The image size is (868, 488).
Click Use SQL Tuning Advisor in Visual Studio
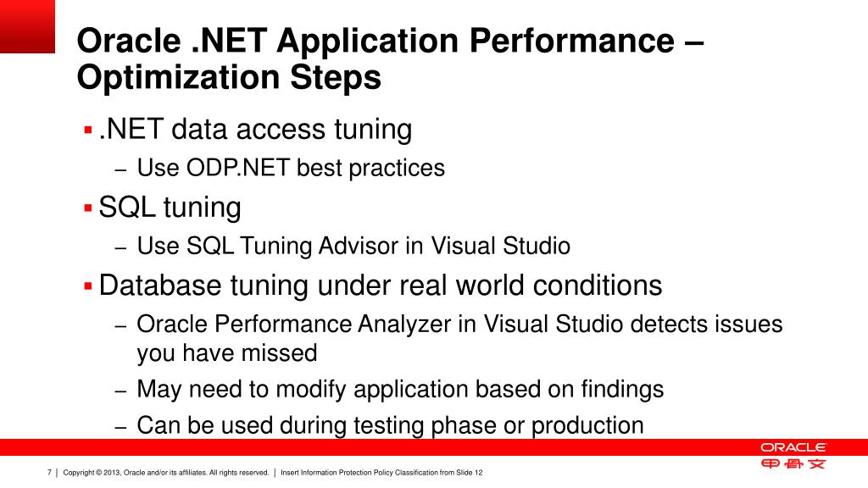(x=353, y=247)
